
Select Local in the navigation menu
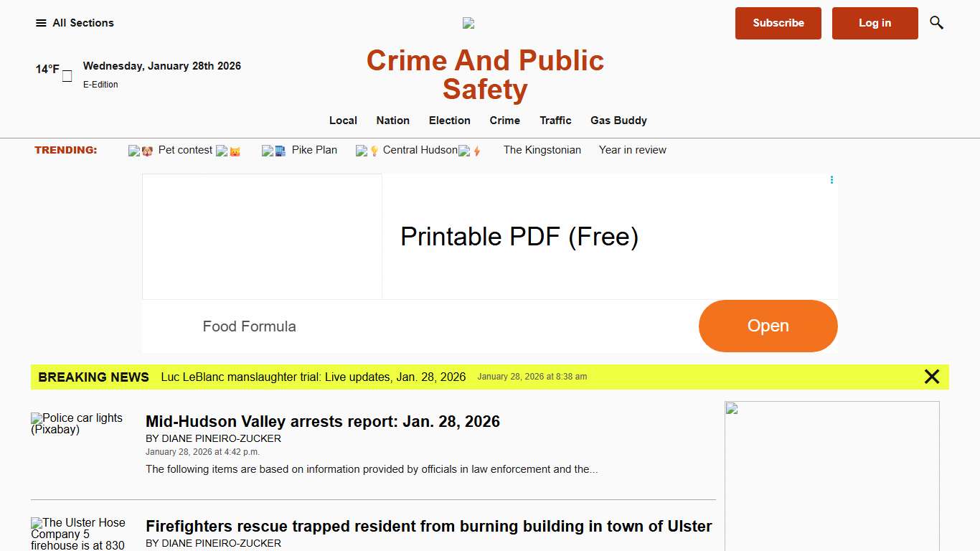[x=343, y=121]
